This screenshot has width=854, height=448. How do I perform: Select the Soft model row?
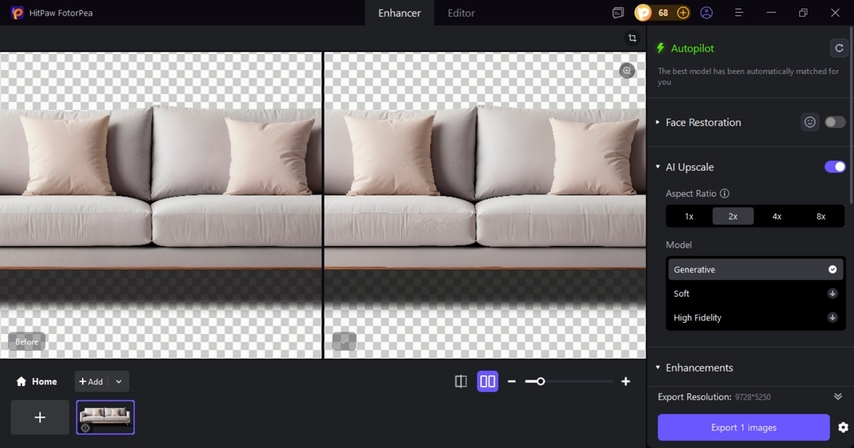[756, 293]
